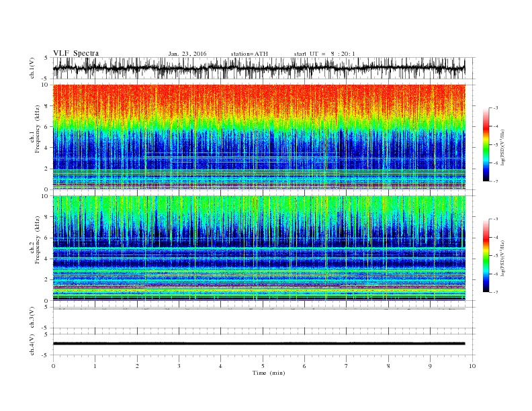Screen dimensions: 532x411
Task: Click the "9" tick on the time axis
Action: point(430,366)
